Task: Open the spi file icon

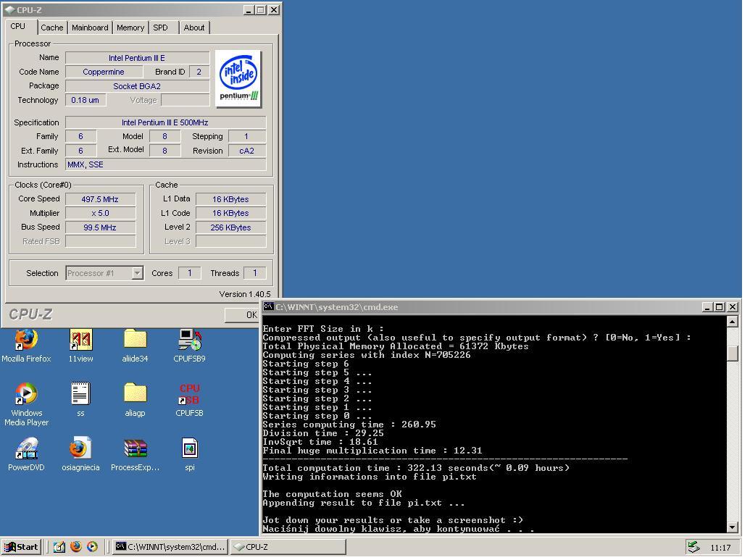Action: [x=189, y=454]
